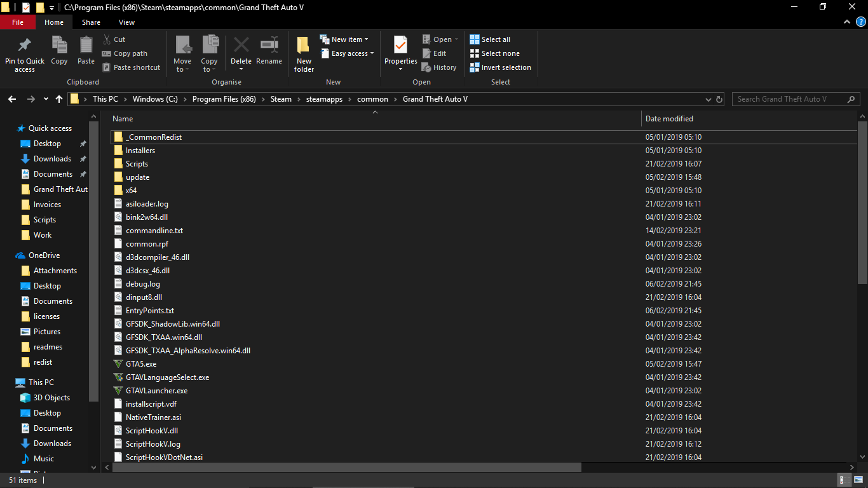Click Copy path in Clipboard group

[125, 53]
